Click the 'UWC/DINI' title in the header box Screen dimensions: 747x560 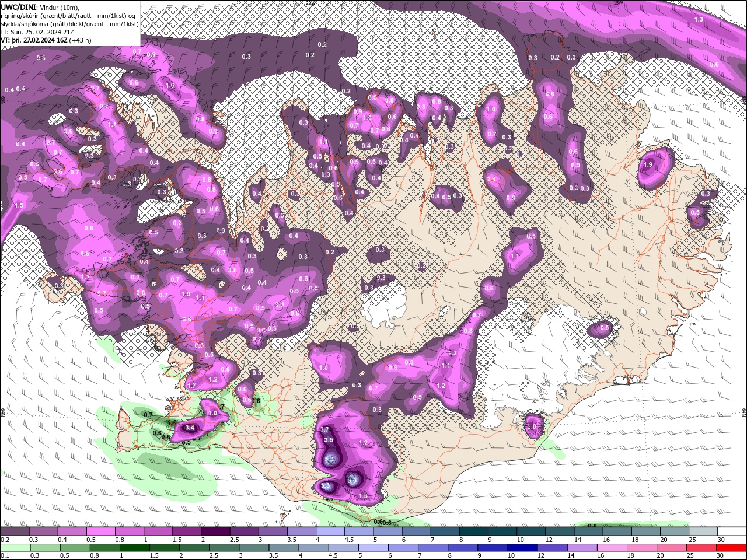tap(19, 7)
